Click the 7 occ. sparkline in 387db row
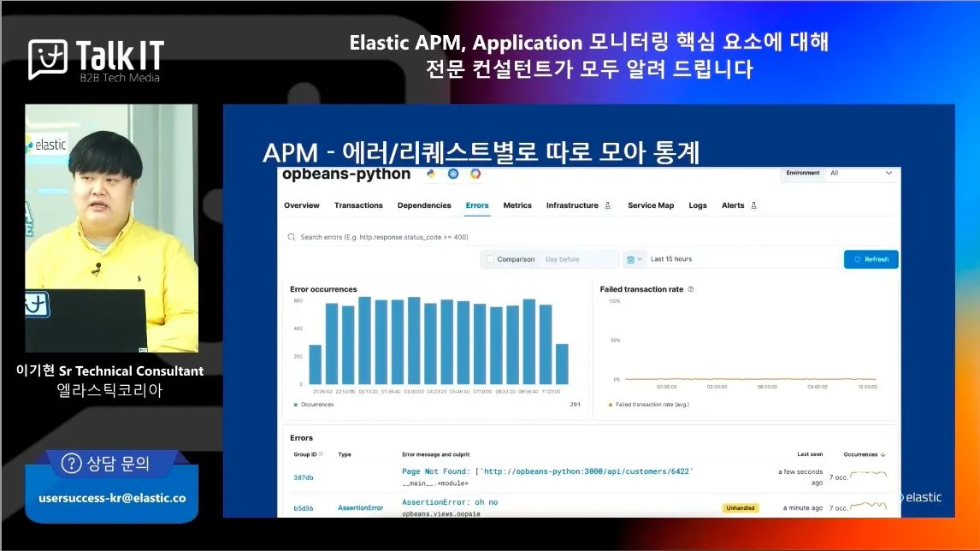This screenshot has width=980, height=551. [869, 476]
